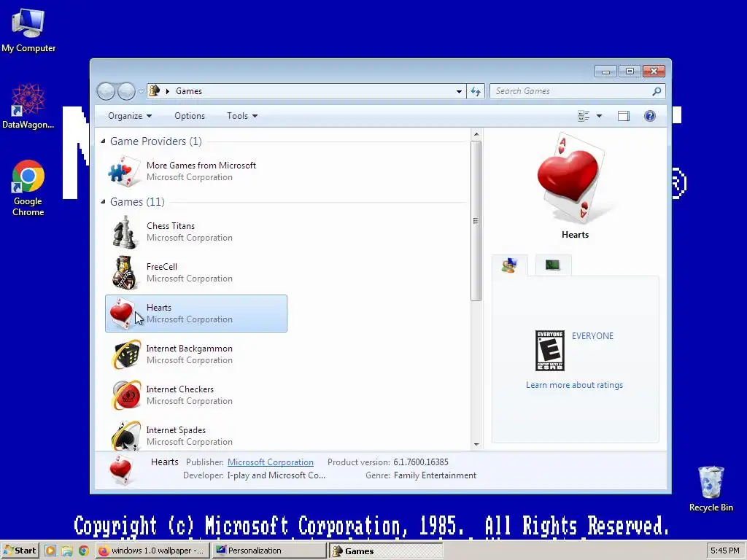
Task: Click the Internet Checkers icon
Action: click(126, 394)
